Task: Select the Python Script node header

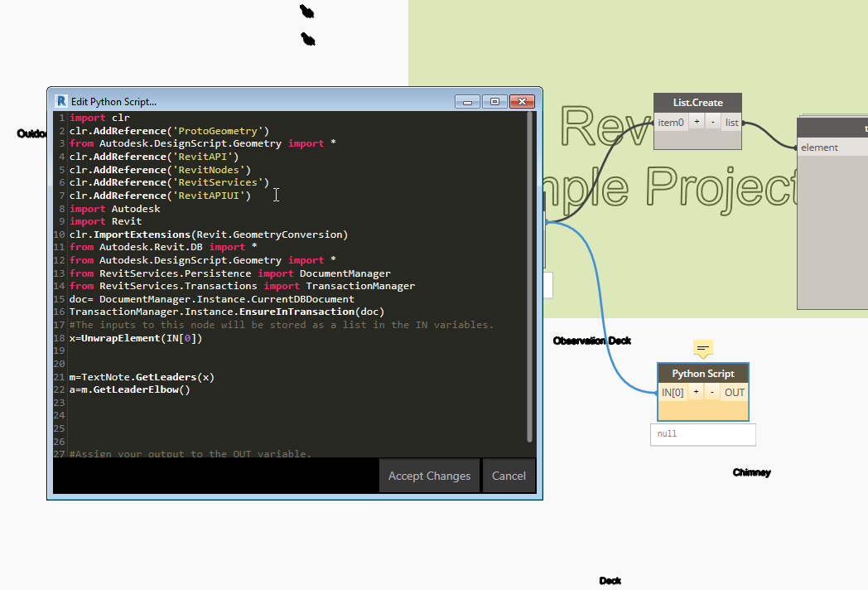Action: coord(703,374)
